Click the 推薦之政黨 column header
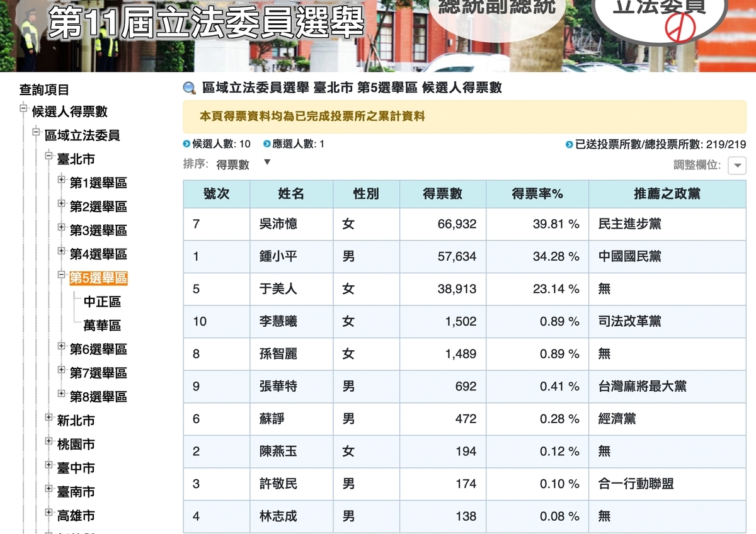756x534 pixels. point(667,194)
